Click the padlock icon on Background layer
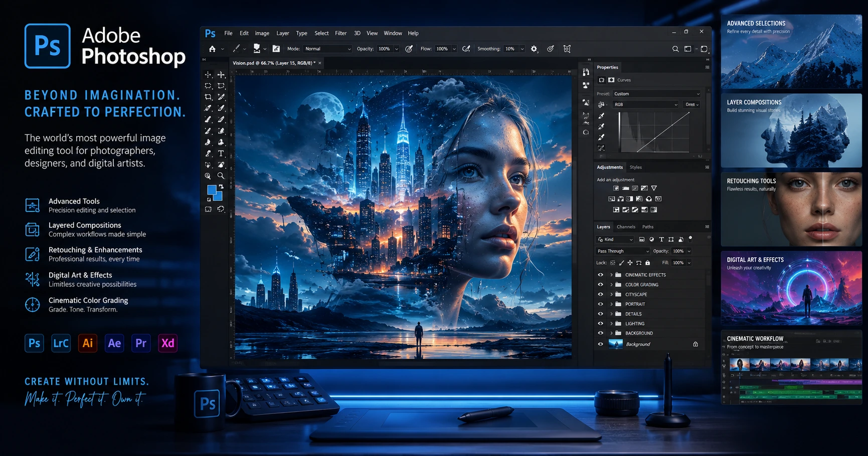 [x=696, y=344]
